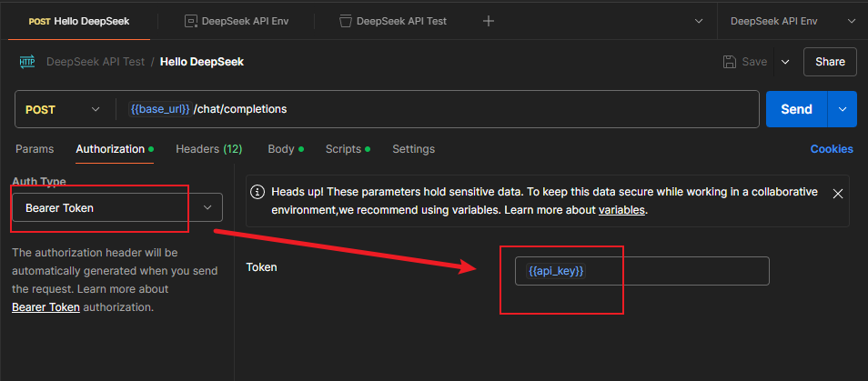Screen dimensions: 868x381
Task: Open the Hello DeepSeek request tab
Action: [x=79, y=21]
